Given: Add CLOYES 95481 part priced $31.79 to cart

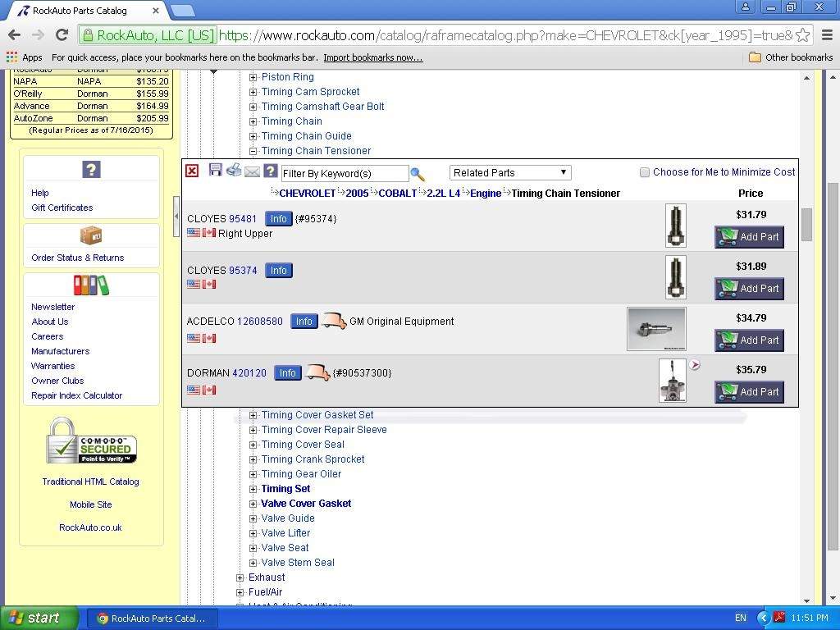Looking at the screenshot, I should click(x=750, y=237).
